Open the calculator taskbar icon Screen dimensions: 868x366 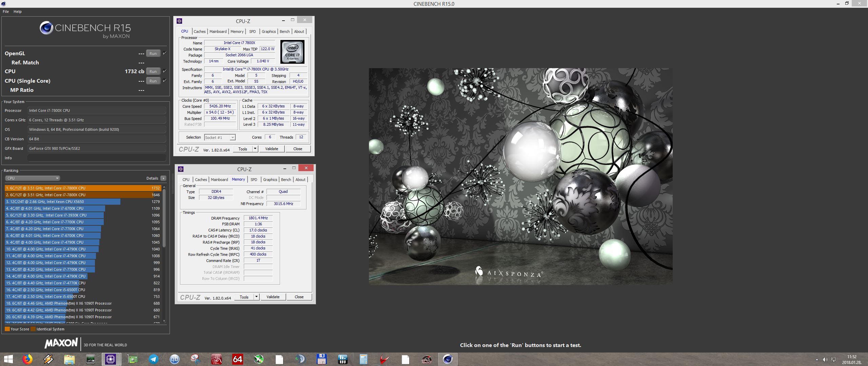[x=363, y=359]
